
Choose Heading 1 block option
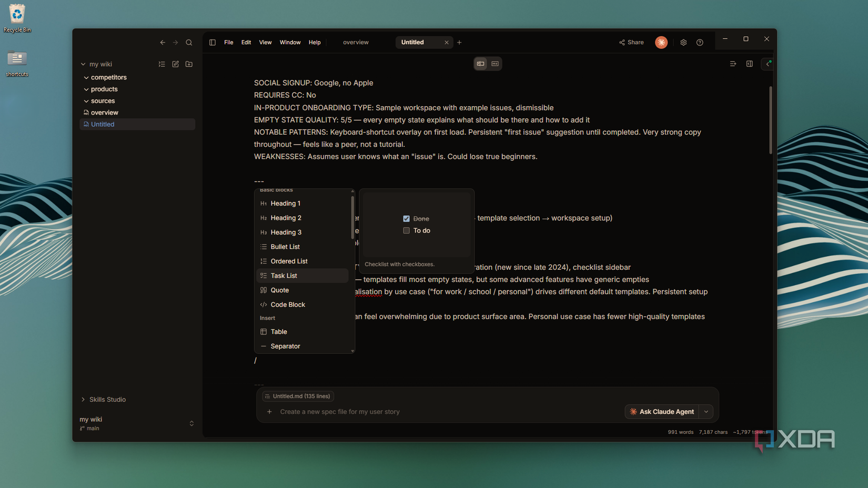(302, 204)
